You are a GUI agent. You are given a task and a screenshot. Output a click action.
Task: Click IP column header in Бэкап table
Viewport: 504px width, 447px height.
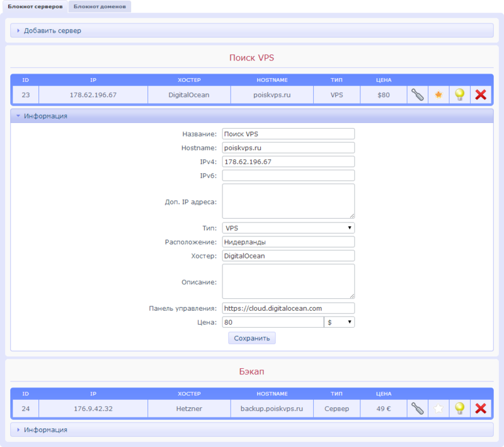coord(93,394)
